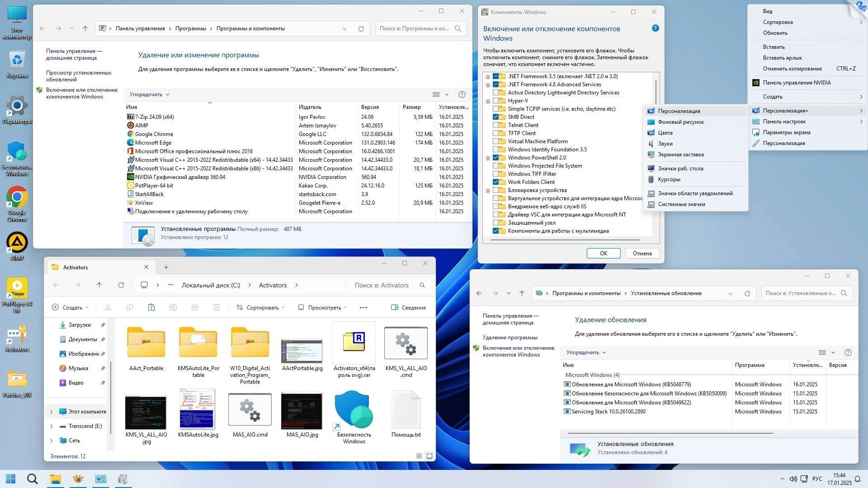Select the Cut icon in Explorer toolbar
The image size is (868, 488).
[x=108, y=307]
